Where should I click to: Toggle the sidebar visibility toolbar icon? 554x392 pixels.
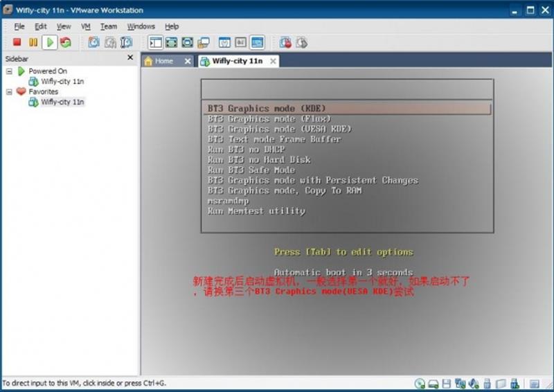pos(155,42)
